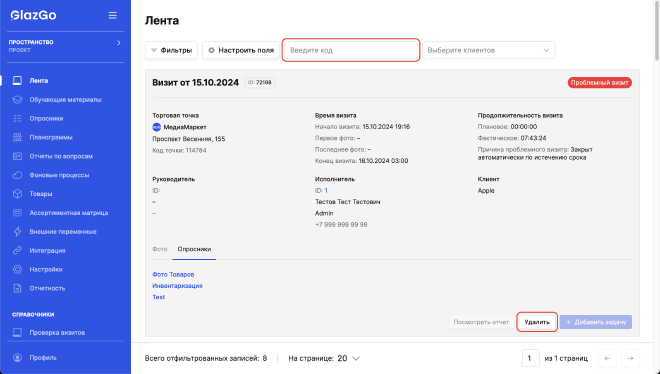The image size is (660, 374).
Task: Switch to the Фото tab
Action: pyautogui.click(x=160, y=249)
